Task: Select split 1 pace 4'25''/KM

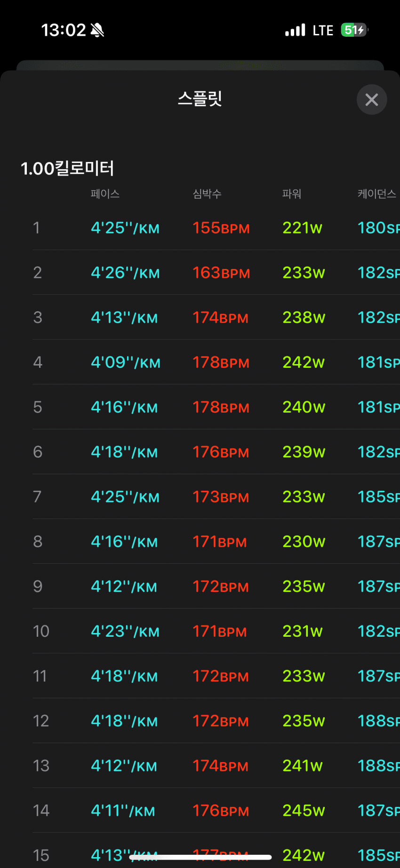Action: click(125, 228)
